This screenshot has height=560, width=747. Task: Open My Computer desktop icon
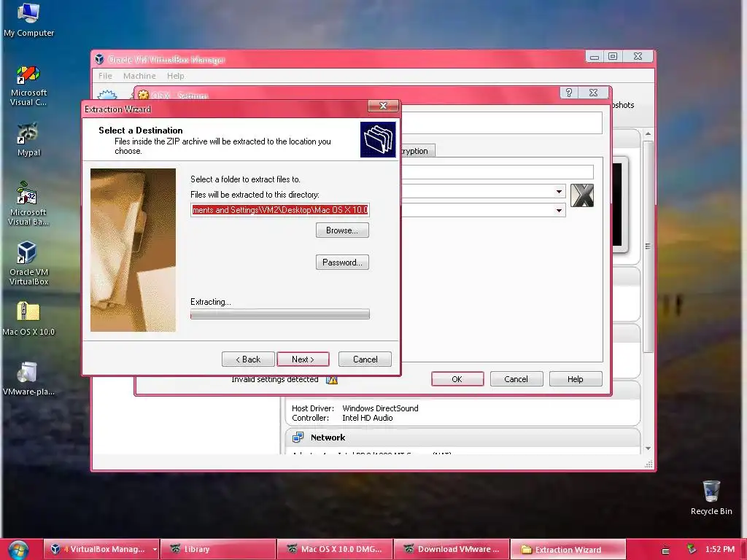point(28,20)
